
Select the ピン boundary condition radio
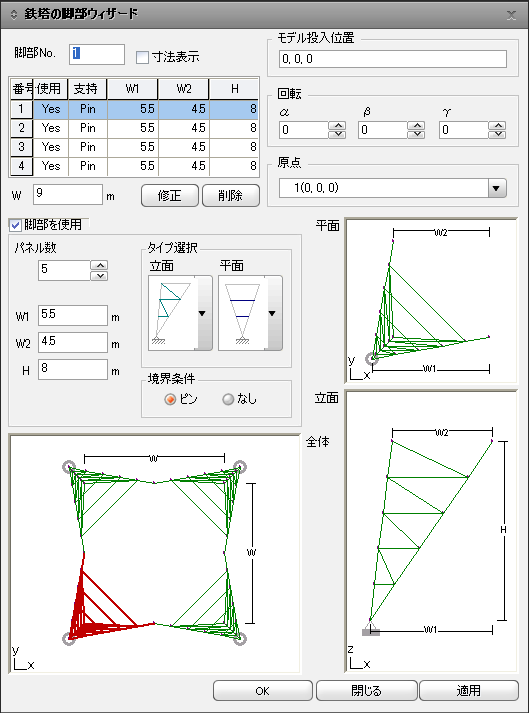[x=170, y=399]
